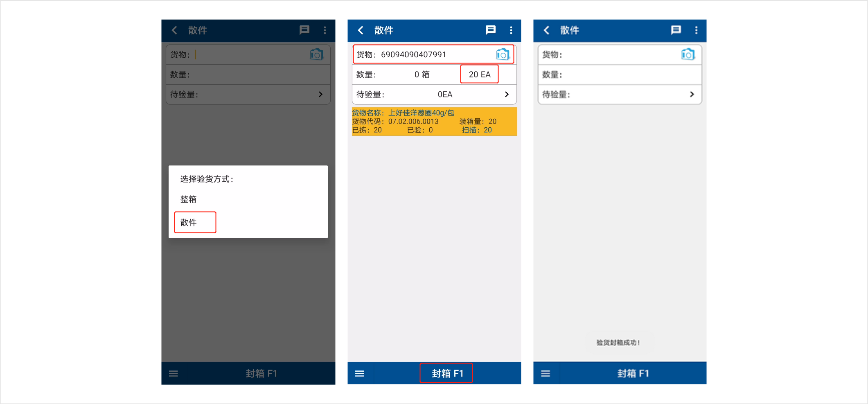Open kebab menu on middle phone screen

pyautogui.click(x=511, y=30)
